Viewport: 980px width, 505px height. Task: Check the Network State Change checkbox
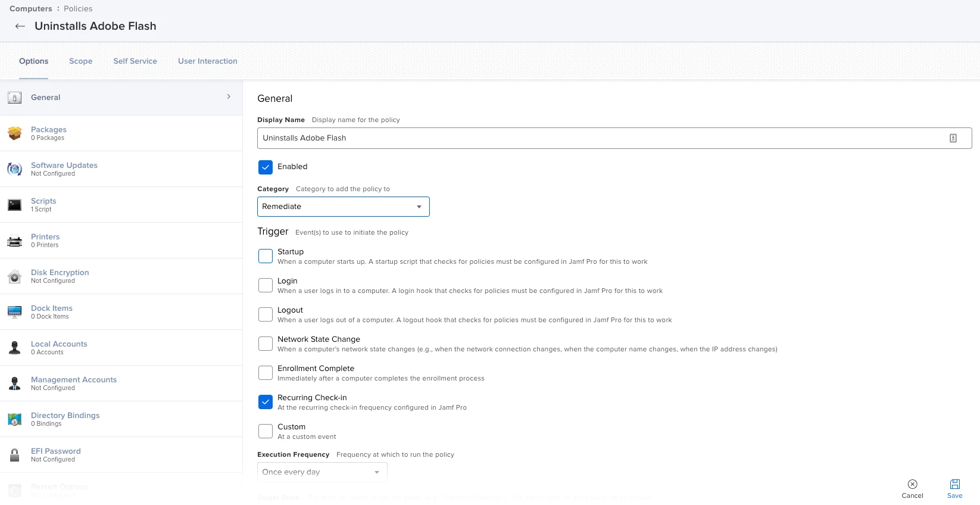coord(266,344)
